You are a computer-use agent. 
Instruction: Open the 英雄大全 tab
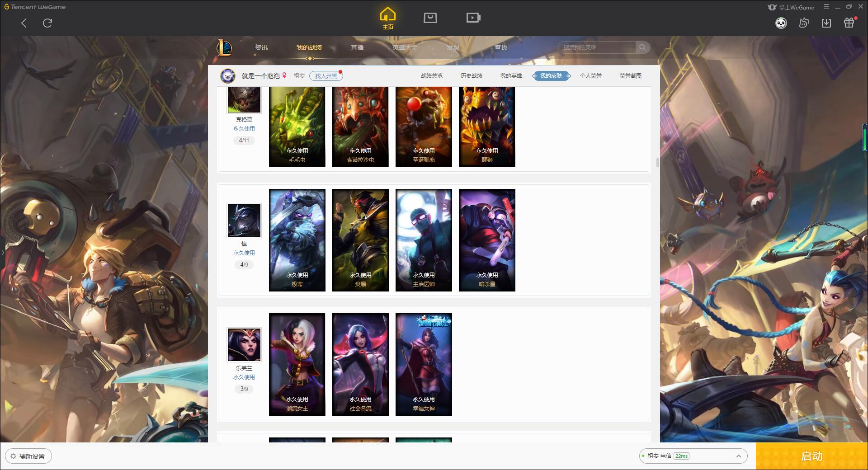pos(405,47)
